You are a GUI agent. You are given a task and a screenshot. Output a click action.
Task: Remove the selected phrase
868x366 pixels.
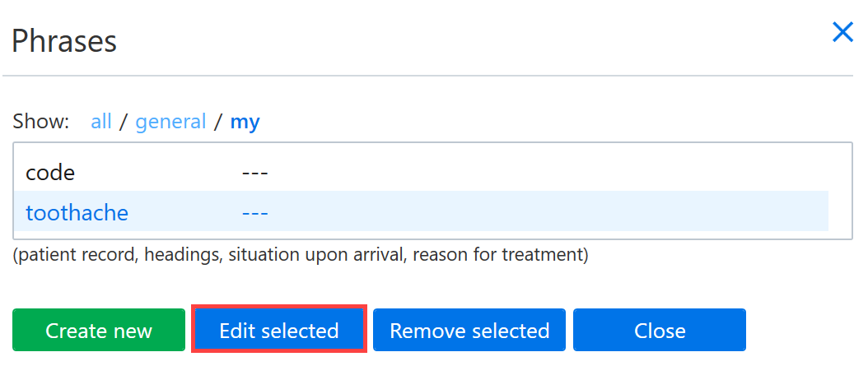469,330
